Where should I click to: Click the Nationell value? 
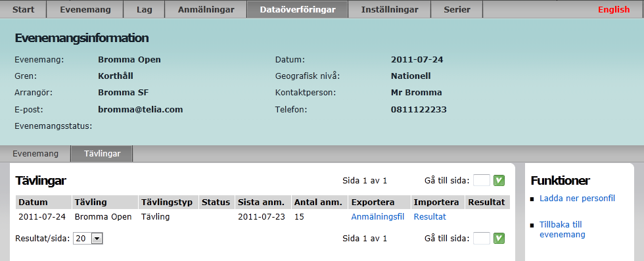[411, 76]
